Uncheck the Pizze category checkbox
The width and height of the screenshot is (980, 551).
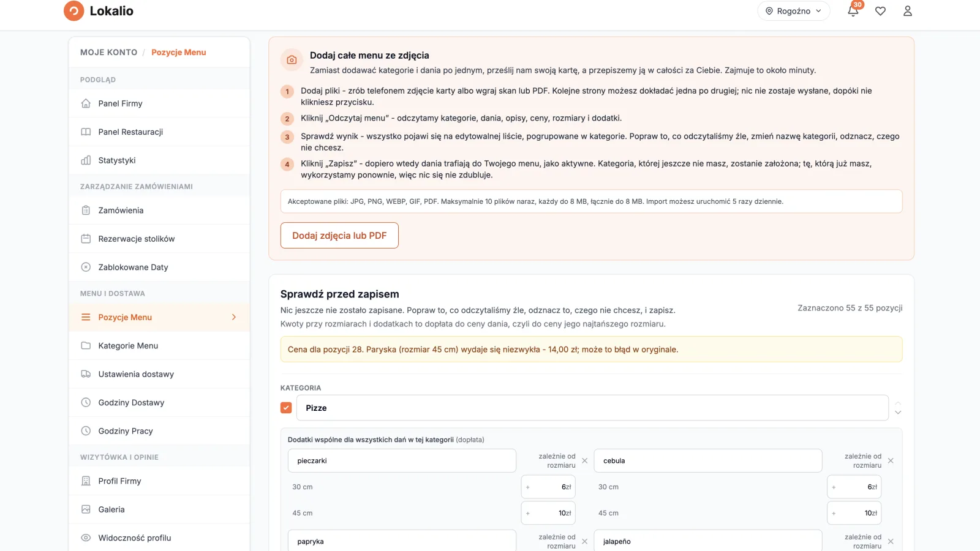[286, 408]
